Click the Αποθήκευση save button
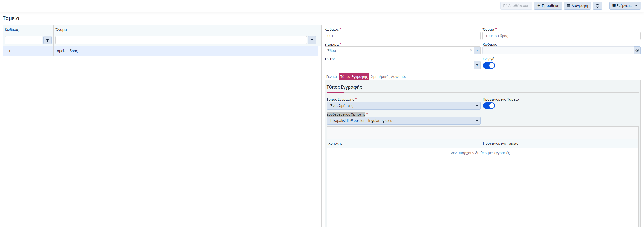This screenshot has height=227, width=644. (516, 6)
